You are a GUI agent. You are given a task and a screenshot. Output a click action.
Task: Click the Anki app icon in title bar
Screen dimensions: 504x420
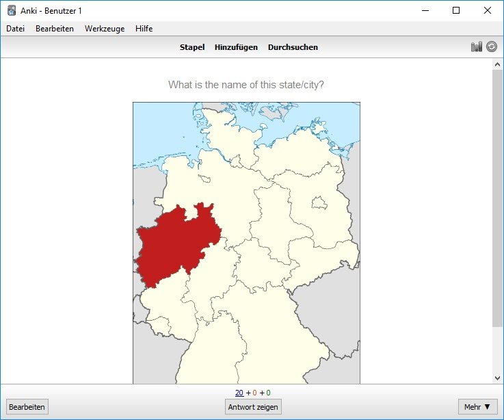tap(12, 11)
